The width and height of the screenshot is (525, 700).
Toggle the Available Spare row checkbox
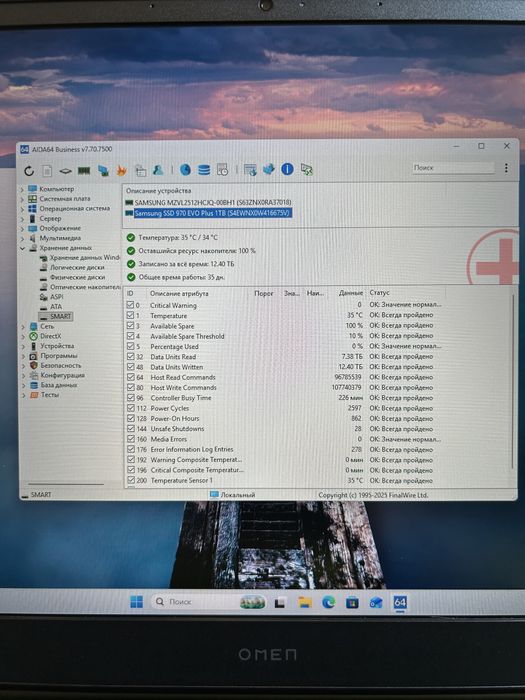click(130, 325)
